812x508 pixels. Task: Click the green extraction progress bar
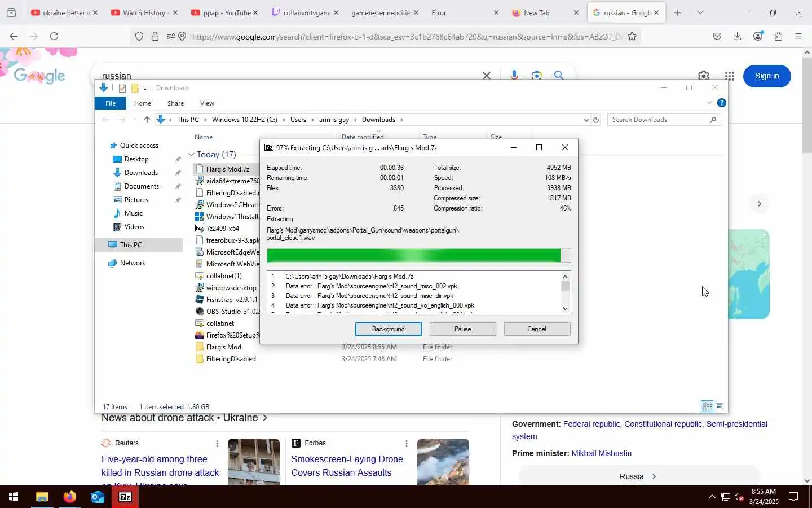tap(418, 256)
